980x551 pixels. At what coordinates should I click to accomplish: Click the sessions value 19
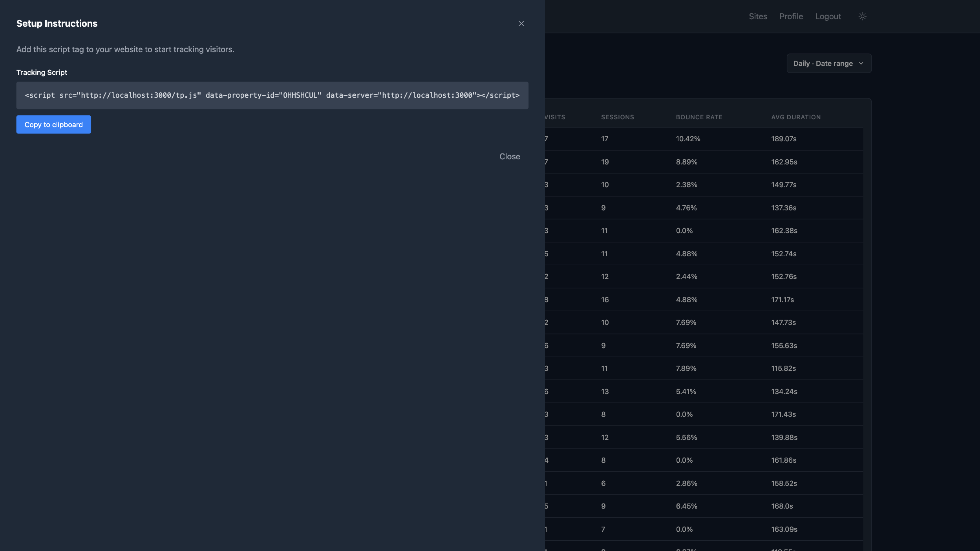[605, 162]
